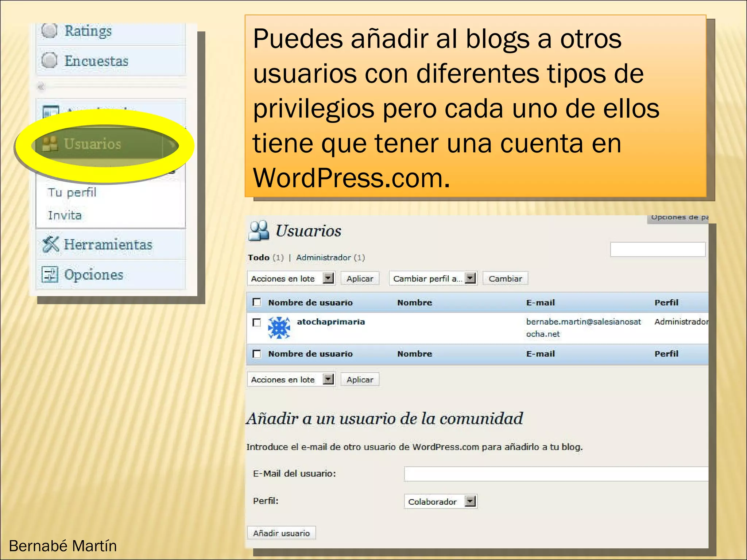Click the Usuarios page heading icon
Image resolution: width=747 pixels, height=560 pixels.
(259, 230)
